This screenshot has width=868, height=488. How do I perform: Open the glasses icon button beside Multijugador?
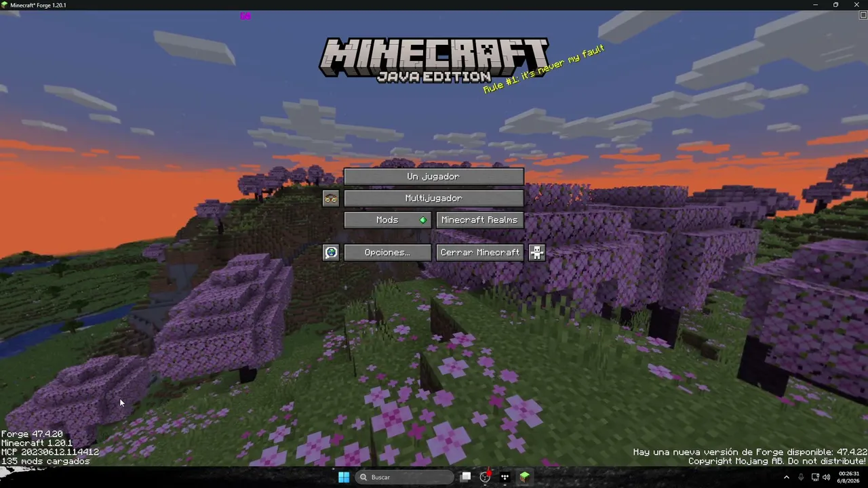(x=331, y=198)
